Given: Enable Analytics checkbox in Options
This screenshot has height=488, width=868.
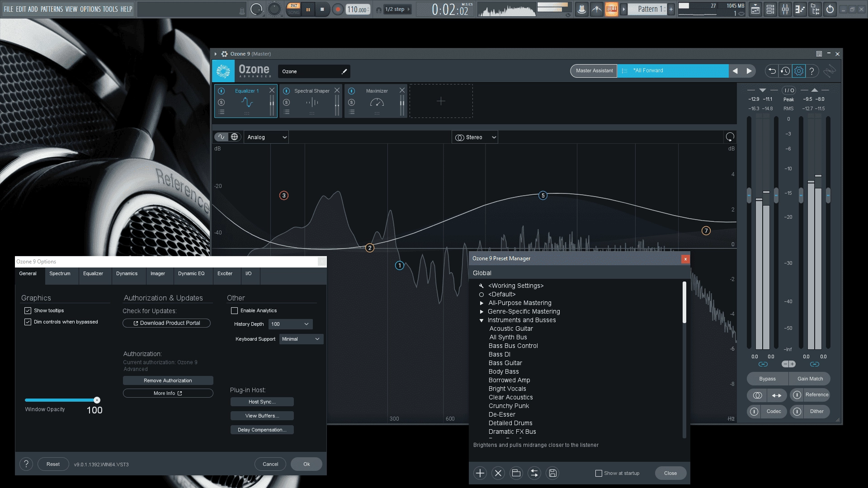Looking at the screenshot, I should [234, 311].
